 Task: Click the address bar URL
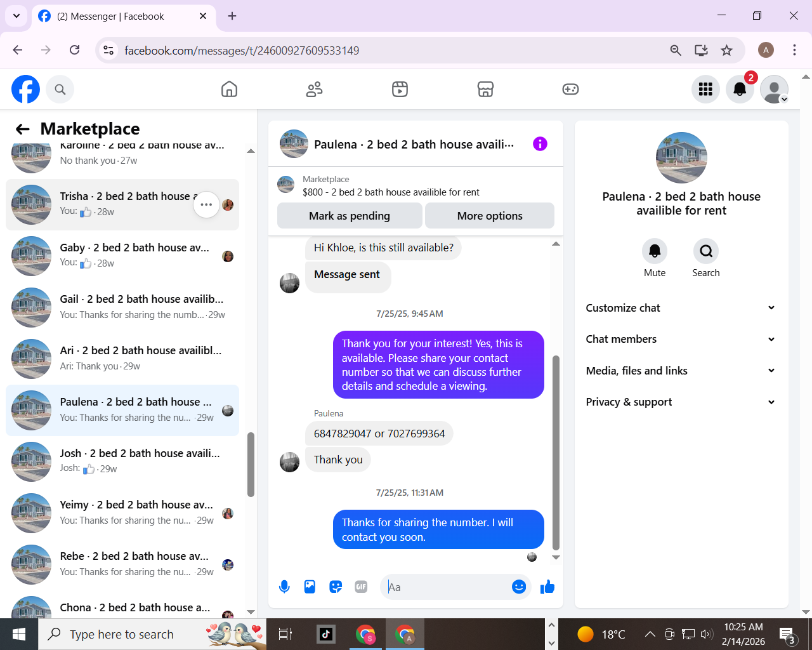(x=242, y=50)
